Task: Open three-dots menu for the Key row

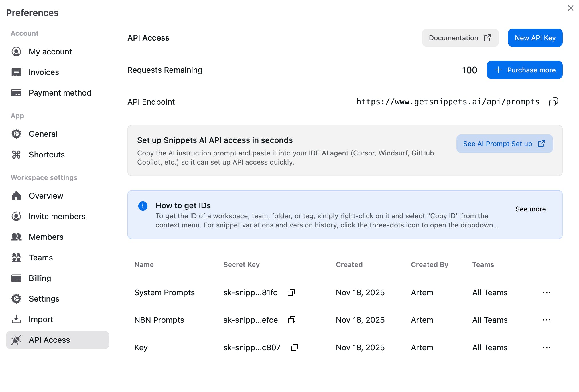Action: tap(546, 347)
